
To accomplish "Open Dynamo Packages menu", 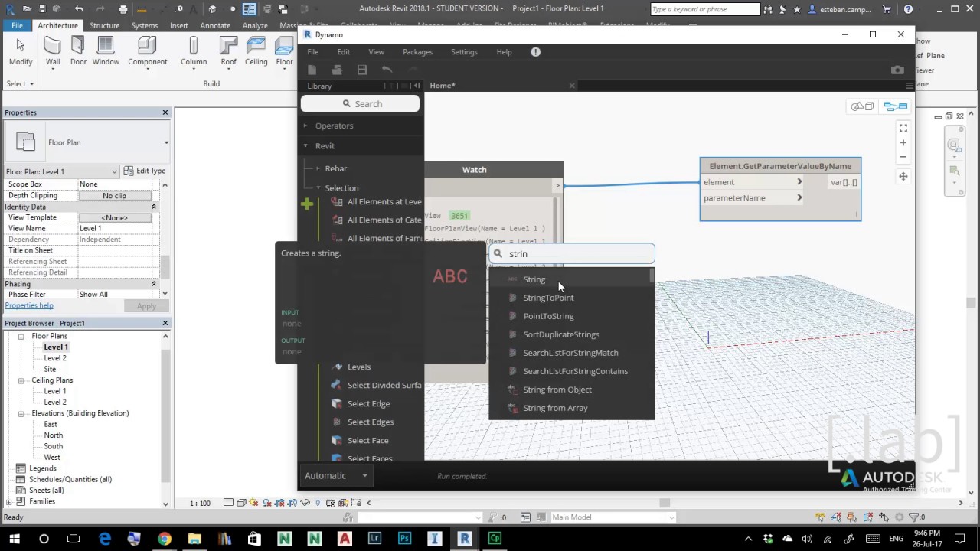I will [417, 52].
